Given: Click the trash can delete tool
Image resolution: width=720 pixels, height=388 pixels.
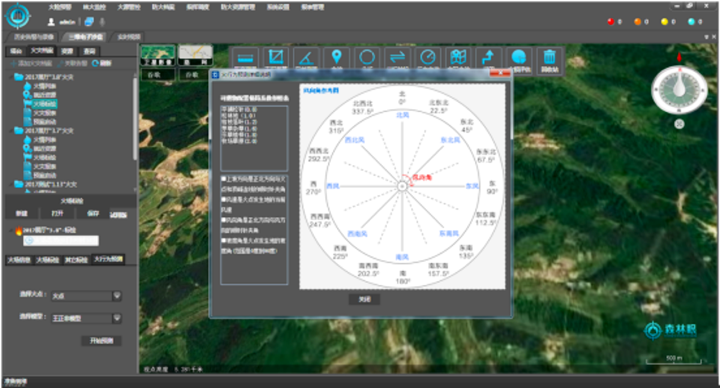Looking at the screenshot, I should tap(549, 58).
